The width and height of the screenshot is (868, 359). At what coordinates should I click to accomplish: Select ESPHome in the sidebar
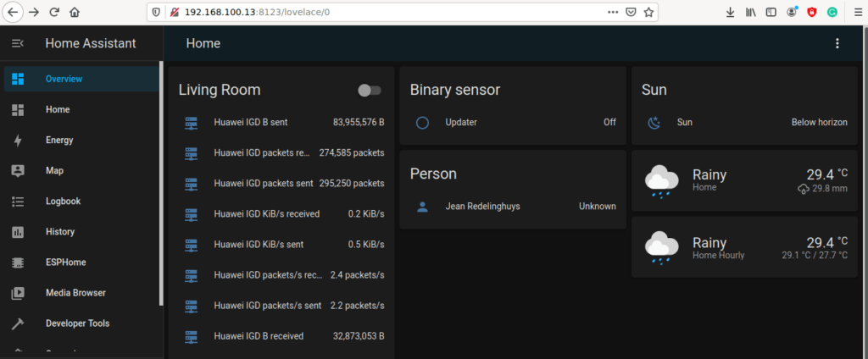coord(81,262)
